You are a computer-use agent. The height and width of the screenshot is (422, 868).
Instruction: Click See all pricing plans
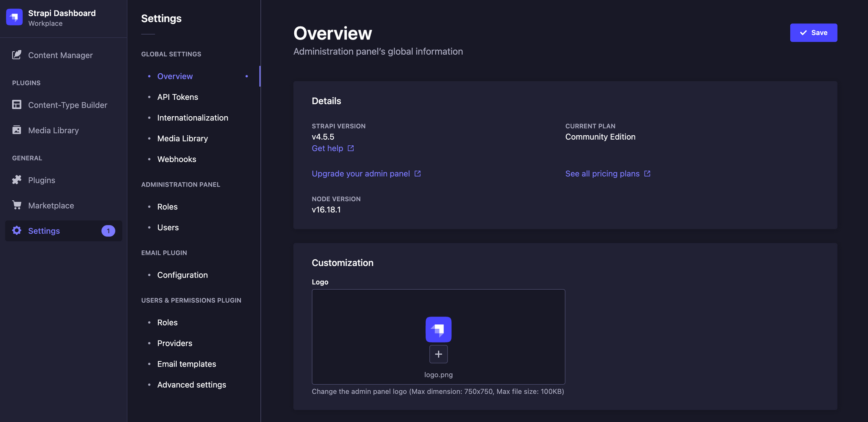tap(602, 173)
